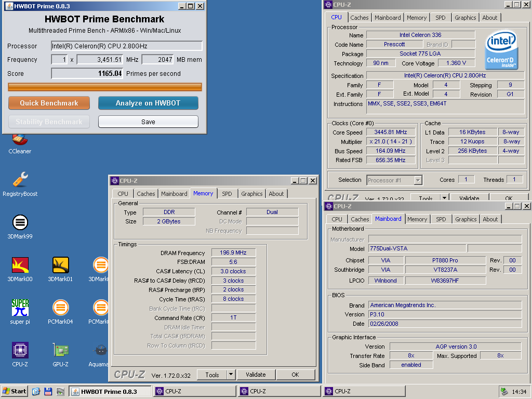Click the third quick launch taskbar icon
Viewport: 532px width, 399px height.
coord(60,391)
